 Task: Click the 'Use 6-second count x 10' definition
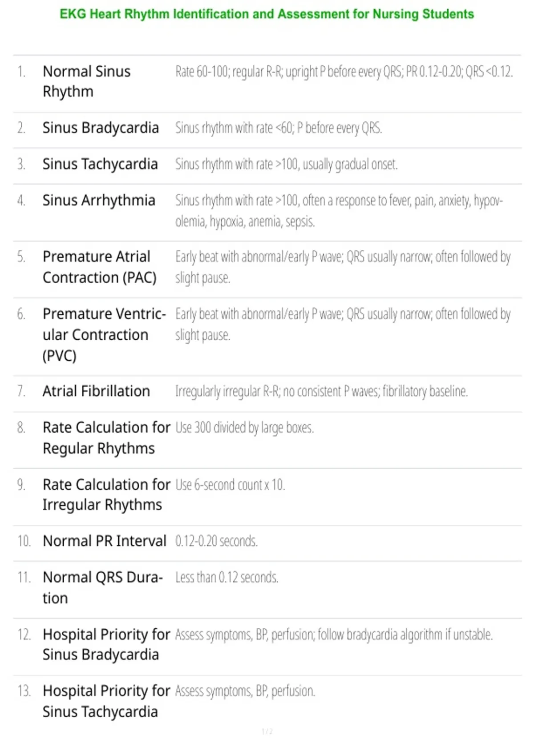point(230,485)
